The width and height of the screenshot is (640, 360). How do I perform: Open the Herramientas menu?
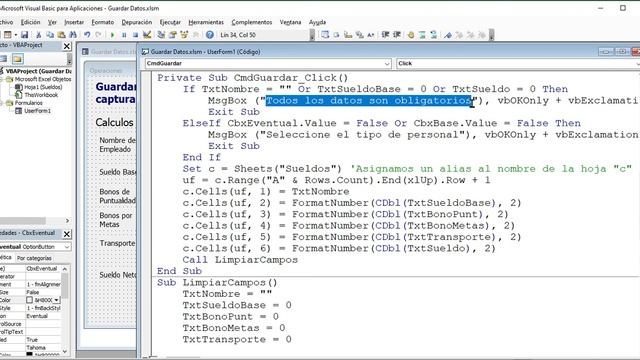[x=206, y=22]
